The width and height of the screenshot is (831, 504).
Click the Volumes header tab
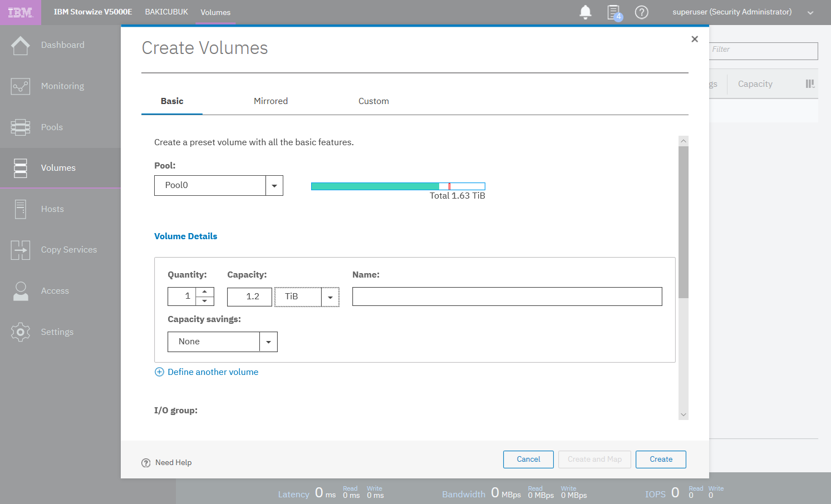(x=215, y=12)
